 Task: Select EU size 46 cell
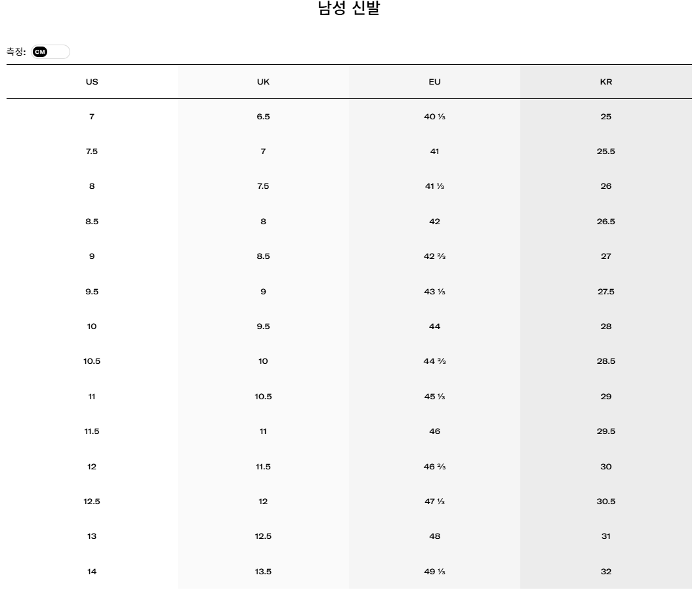(435, 431)
